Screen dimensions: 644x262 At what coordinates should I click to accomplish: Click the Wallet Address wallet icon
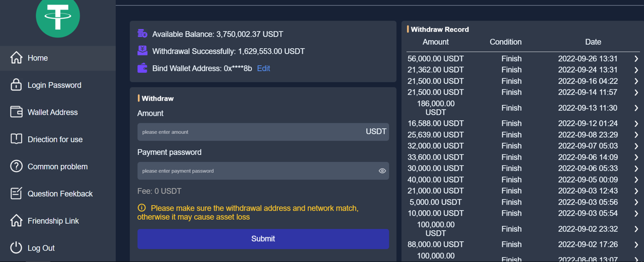point(16,112)
